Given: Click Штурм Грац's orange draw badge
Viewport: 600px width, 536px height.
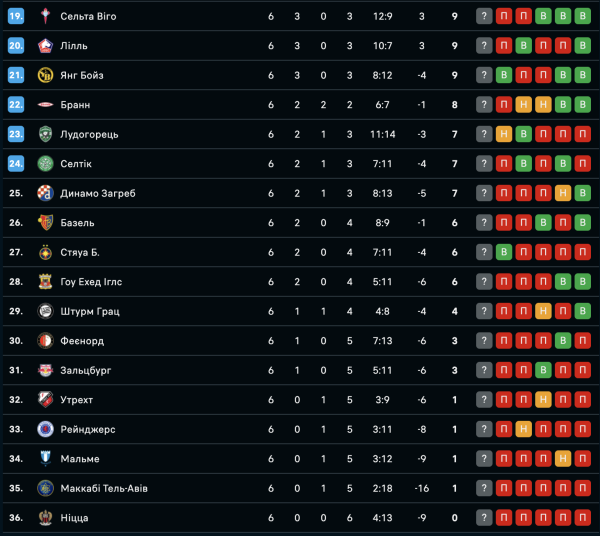Looking at the screenshot, I should (x=543, y=311).
